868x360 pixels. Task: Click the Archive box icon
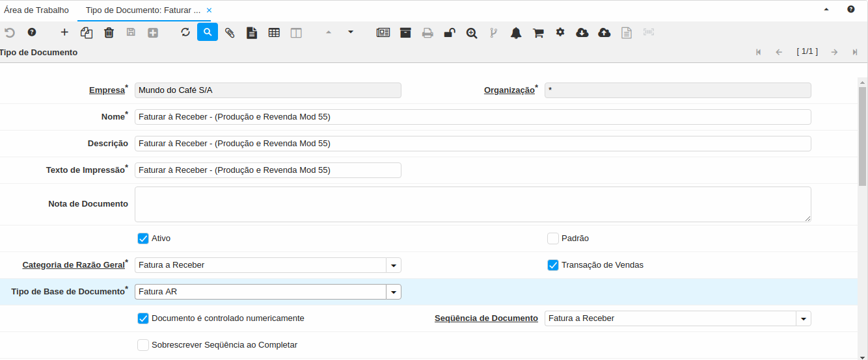[405, 32]
